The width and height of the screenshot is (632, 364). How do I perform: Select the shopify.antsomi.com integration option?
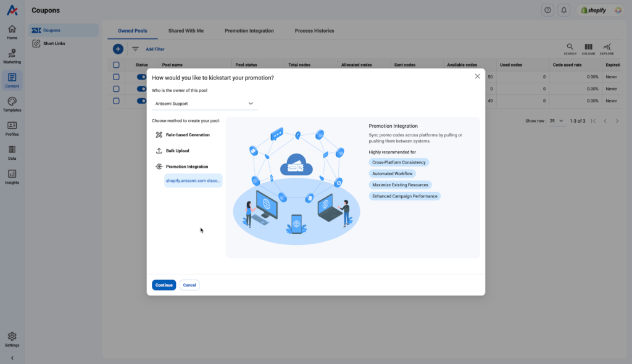pyautogui.click(x=193, y=181)
